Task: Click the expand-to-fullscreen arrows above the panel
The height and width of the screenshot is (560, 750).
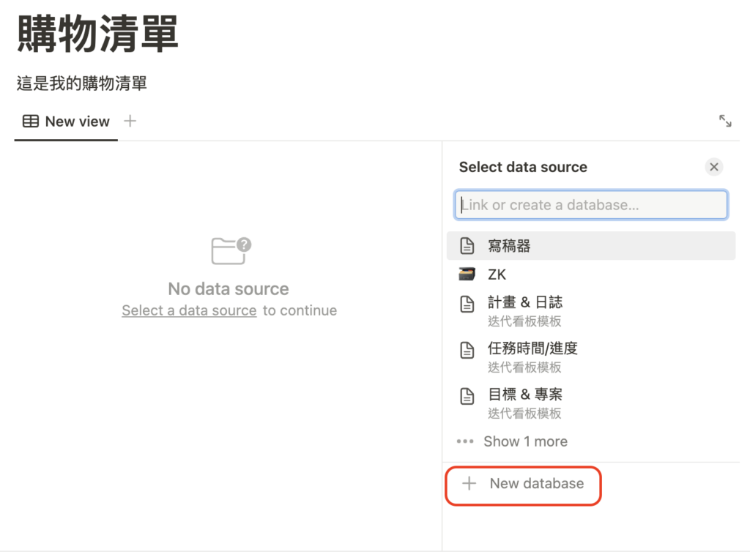Action: pyautogui.click(x=725, y=121)
